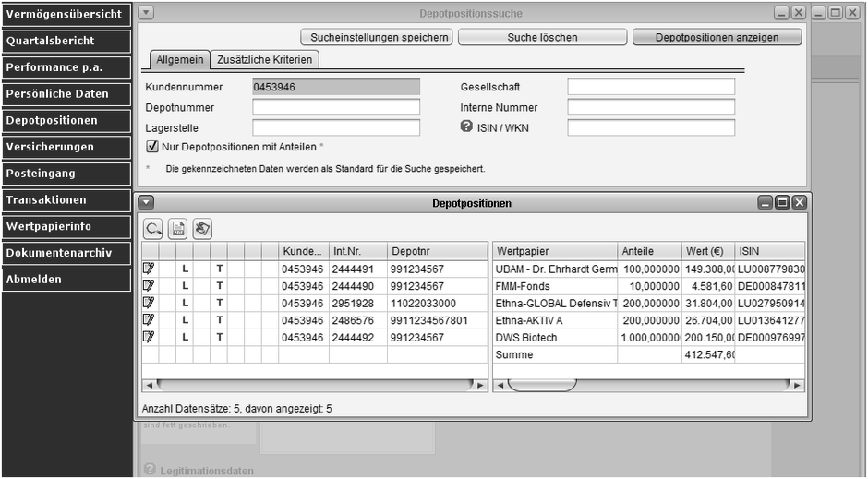Click the third toolbar icon beside PDF export
Screen dimensions: 868x479
pos(202,227)
